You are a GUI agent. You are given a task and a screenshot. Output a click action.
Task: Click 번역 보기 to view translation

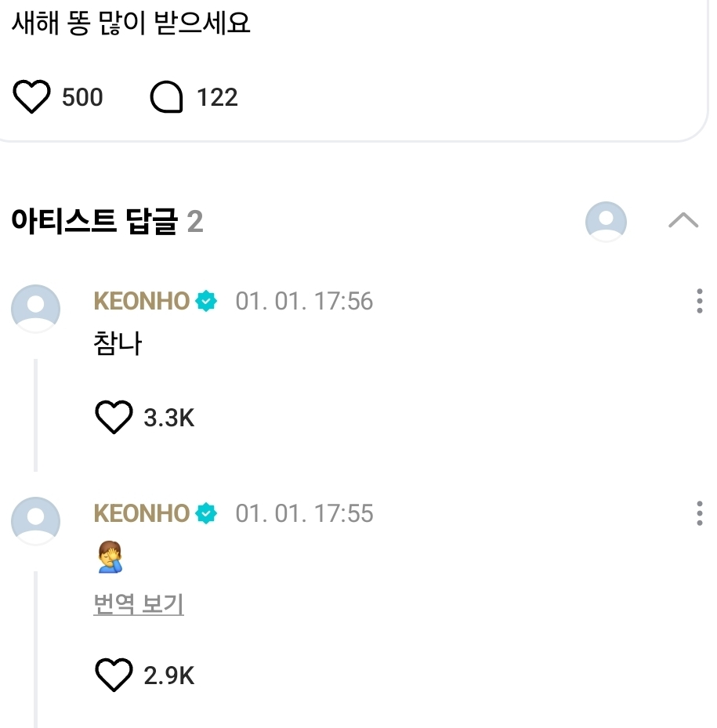[139, 604]
